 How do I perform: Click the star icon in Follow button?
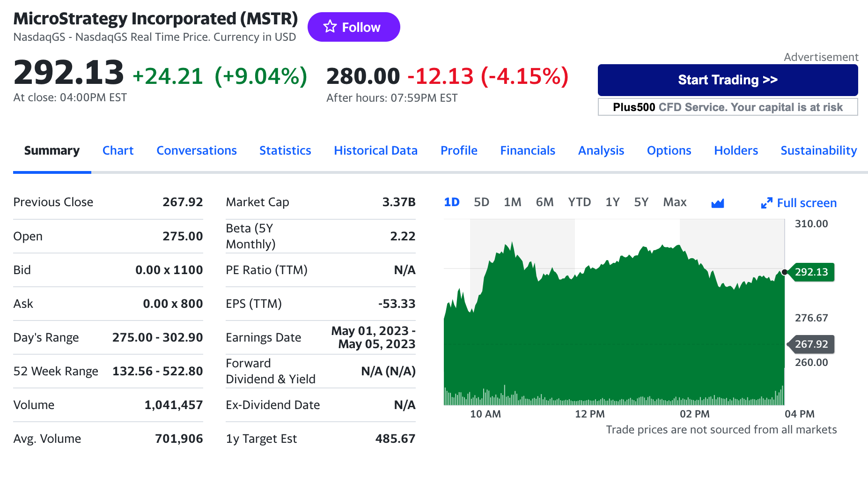[330, 27]
